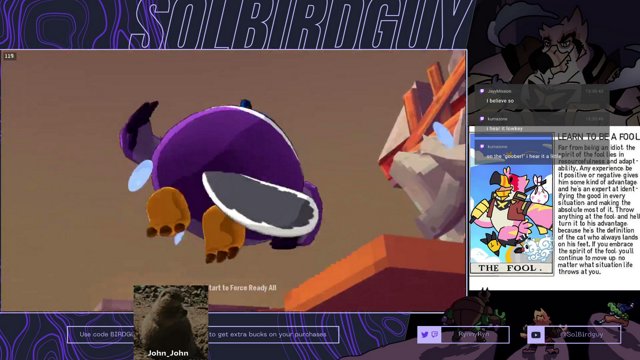The image size is (640, 360).
Task: Select the chat message mentioning 'goober'
Action: point(524,156)
